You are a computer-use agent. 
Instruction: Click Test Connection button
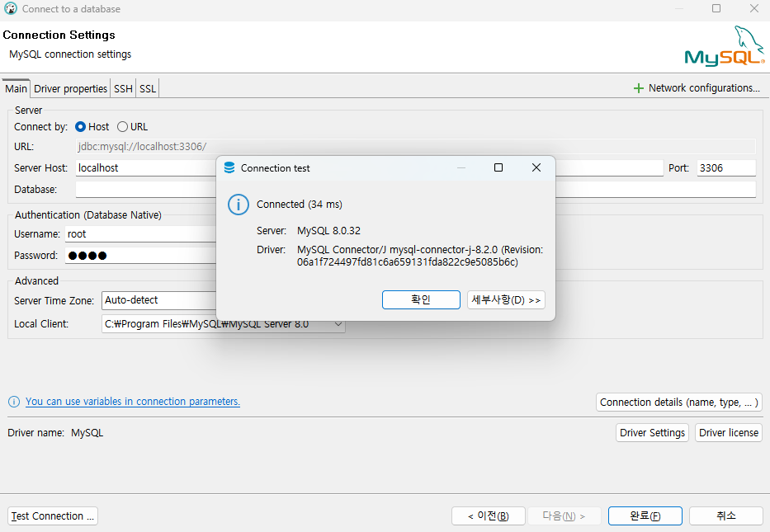click(53, 516)
